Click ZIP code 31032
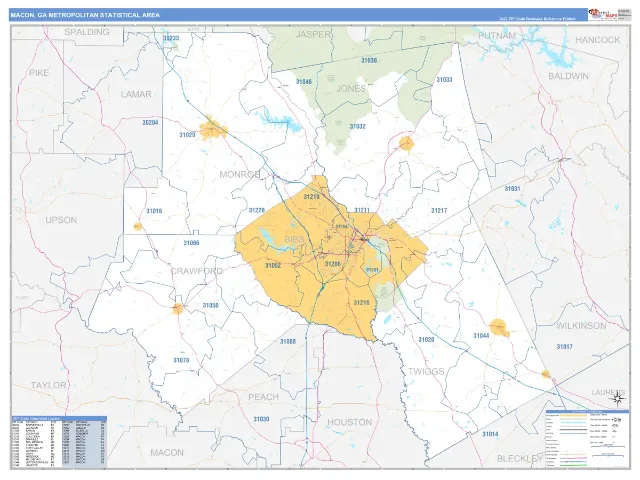The image size is (640, 480). coord(358,127)
